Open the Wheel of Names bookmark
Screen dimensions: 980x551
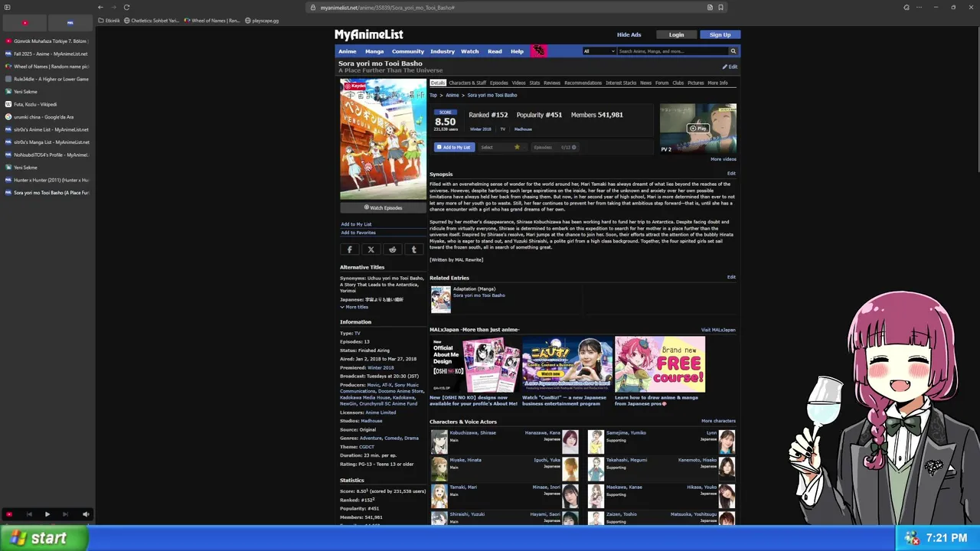click(x=212, y=21)
